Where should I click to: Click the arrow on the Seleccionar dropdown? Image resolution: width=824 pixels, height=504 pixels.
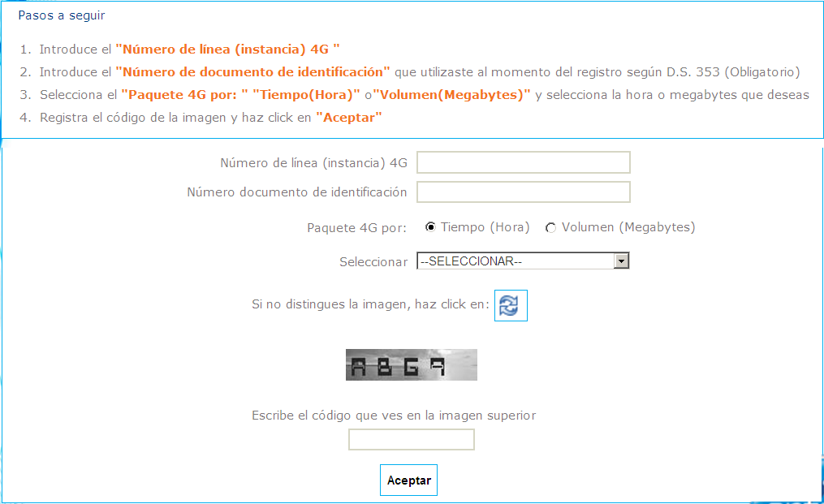tap(621, 261)
